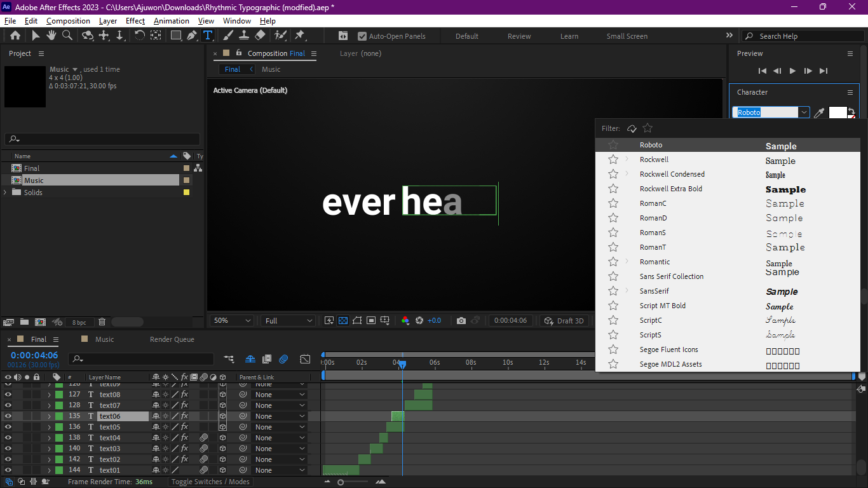
Task: Switch to Music timeline tab
Action: [105, 339]
